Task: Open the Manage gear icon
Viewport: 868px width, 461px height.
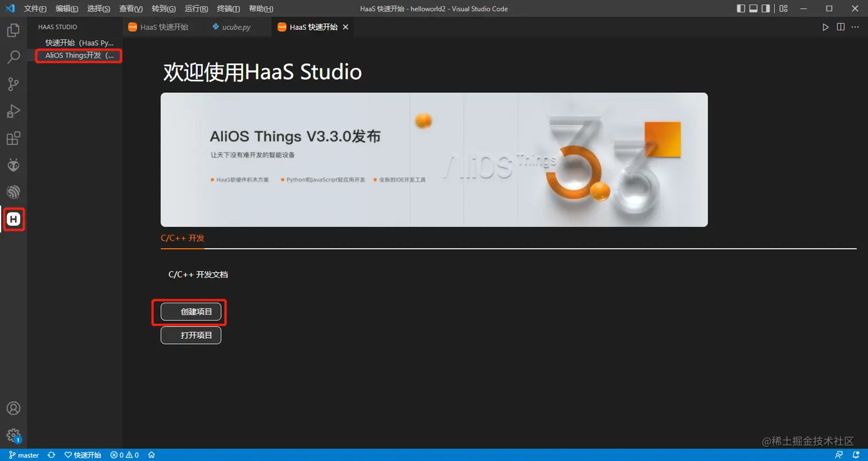Action: (x=13, y=435)
